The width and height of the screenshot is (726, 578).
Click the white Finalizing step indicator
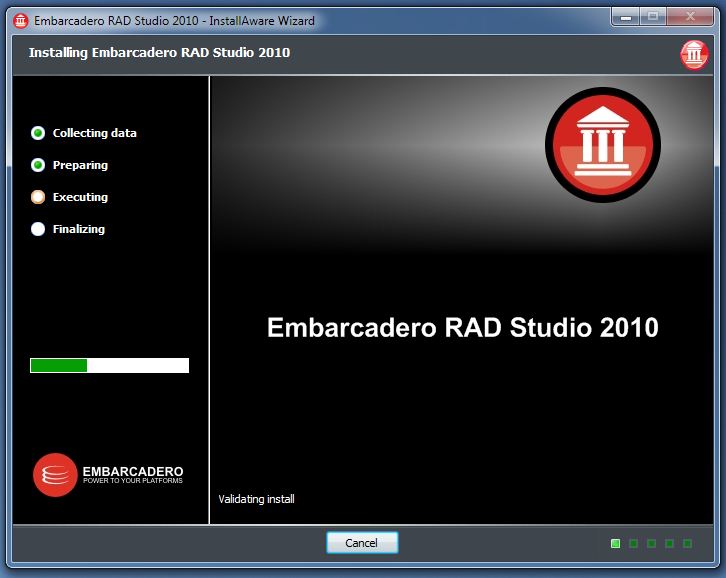point(38,229)
